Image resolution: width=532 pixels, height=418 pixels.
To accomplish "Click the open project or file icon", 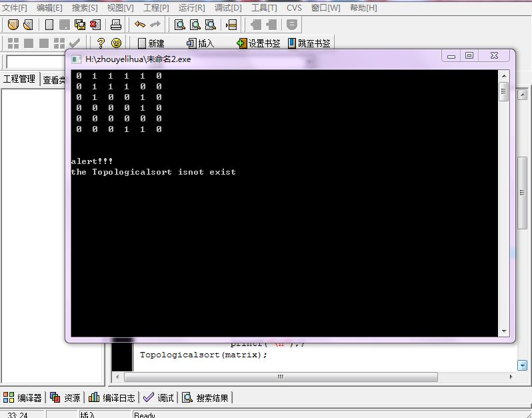I will [13, 25].
